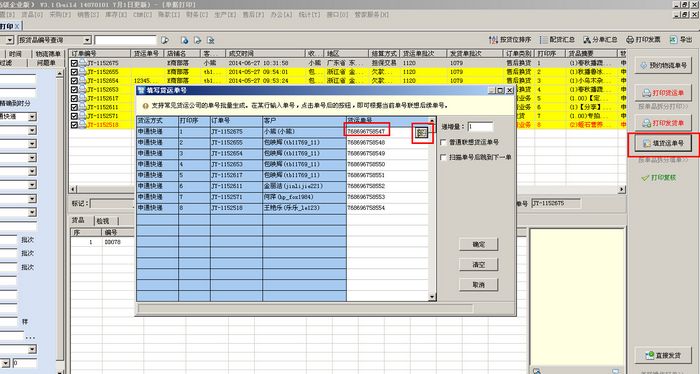
Task: Open the 统计 menu
Action: coord(309,15)
